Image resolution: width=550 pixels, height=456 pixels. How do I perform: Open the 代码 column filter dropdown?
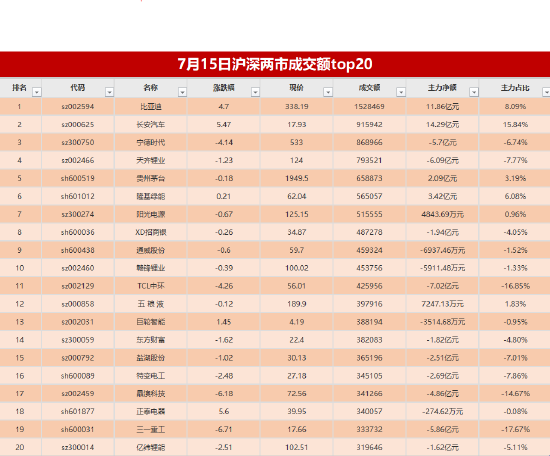click(109, 92)
